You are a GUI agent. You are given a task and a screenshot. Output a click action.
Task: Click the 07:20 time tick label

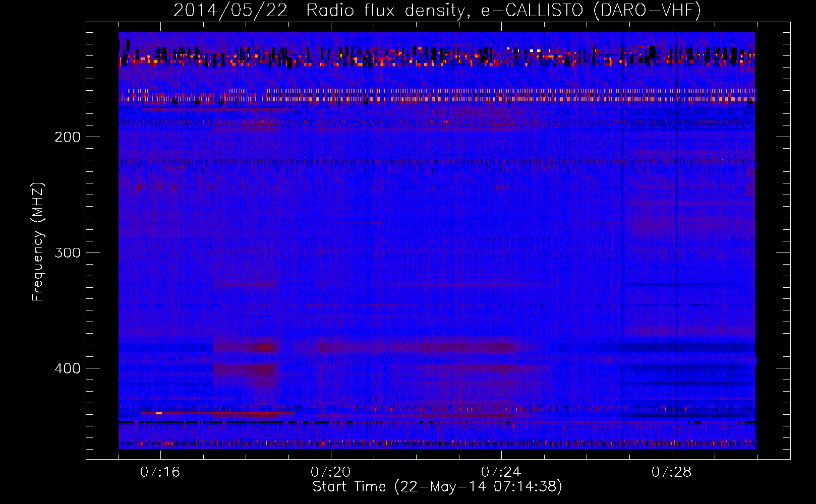click(331, 472)
